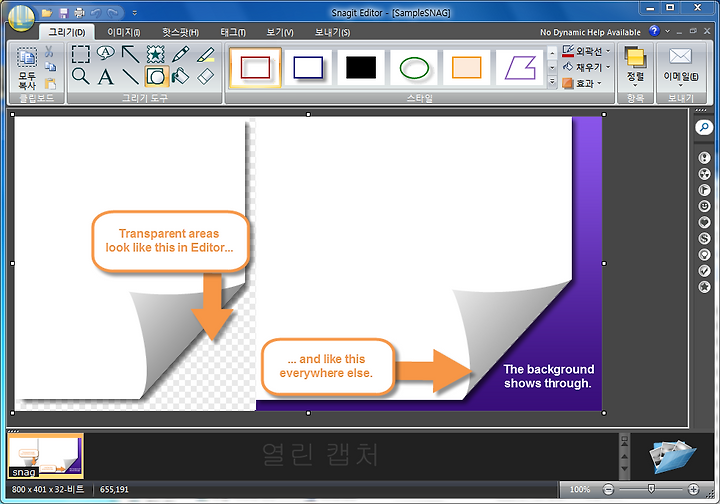The width and height of the screenshot is (720, 504).
Task: Select the Fill paint bucket tool
Action: [x=180, y=76]
